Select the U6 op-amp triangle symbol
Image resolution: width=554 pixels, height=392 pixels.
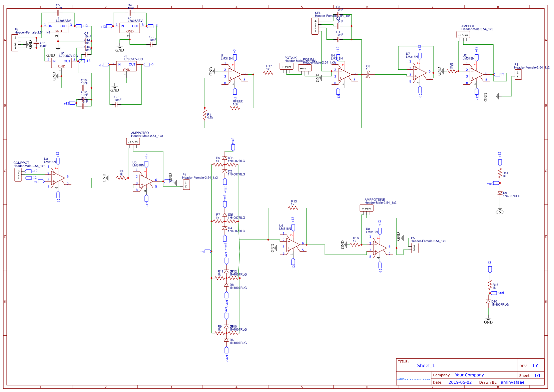coord(293,247)
